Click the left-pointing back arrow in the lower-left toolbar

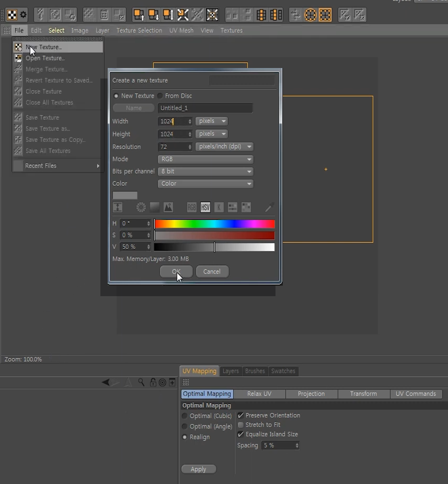pos(106,382)
